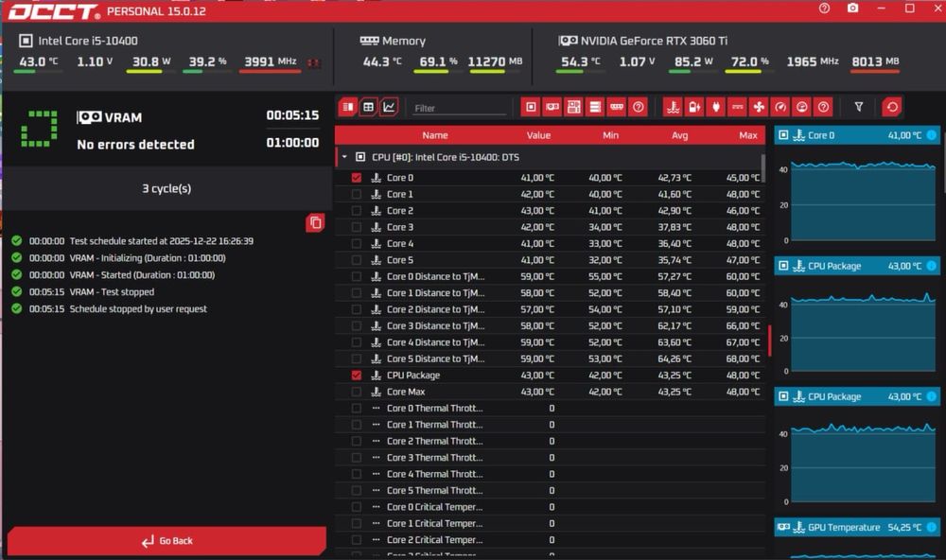Click the Memory usage 11270 MB readout
Screen dimensions: 946x560
point(495,61)
